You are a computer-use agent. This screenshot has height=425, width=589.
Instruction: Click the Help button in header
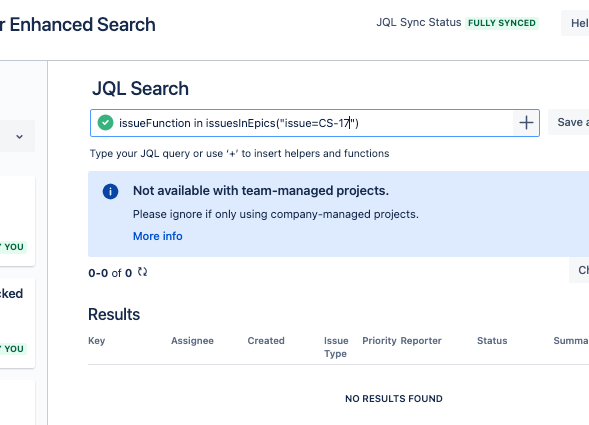tap(575, 23)
